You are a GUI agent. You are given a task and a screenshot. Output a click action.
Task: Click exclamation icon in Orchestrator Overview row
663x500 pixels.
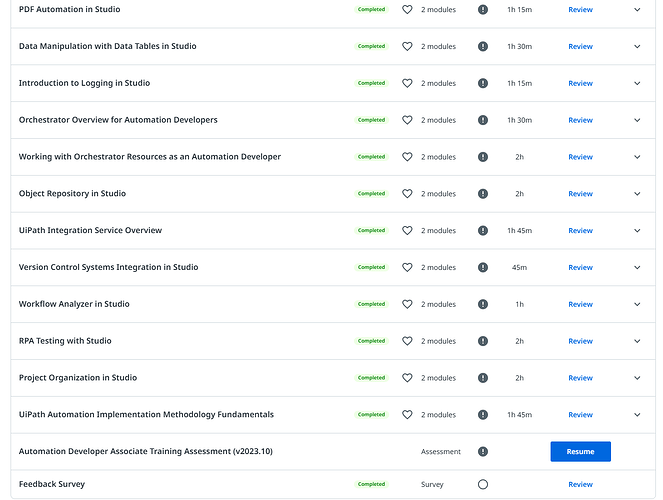tap(482, 120)
